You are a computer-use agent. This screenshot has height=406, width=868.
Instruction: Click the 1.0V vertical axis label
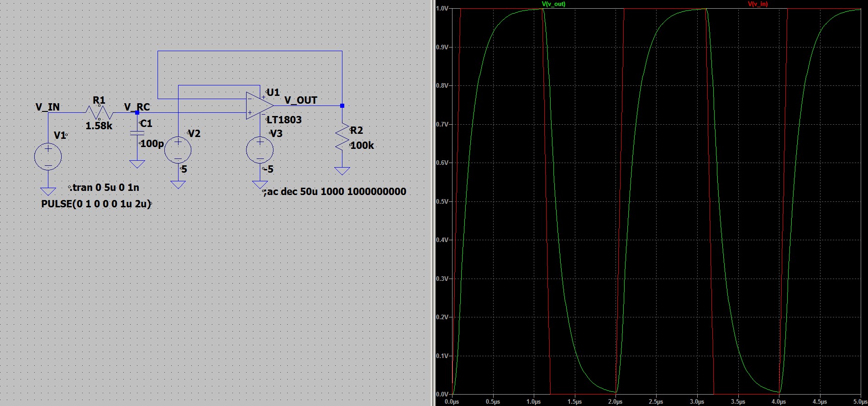[442, 8]
